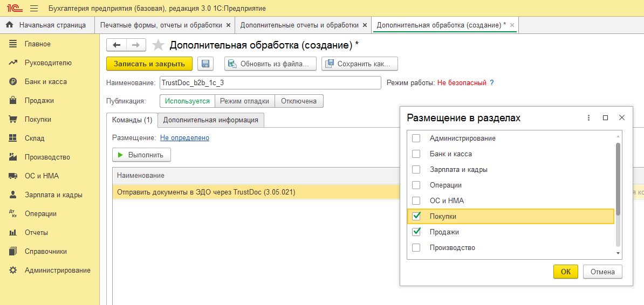Check the ОС и НМА checkbox
Screen dimensions: 644x305
coord(416,201)
